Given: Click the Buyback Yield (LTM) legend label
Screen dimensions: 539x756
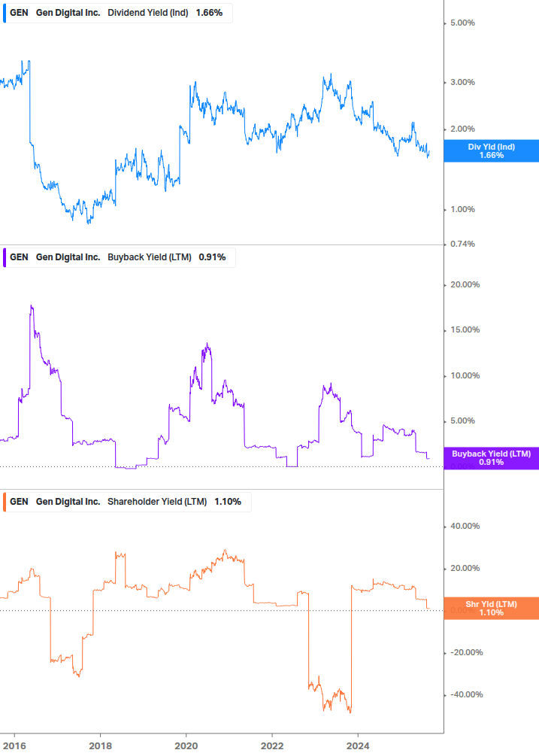Looking at the screenshot, I should coord(150,257).
